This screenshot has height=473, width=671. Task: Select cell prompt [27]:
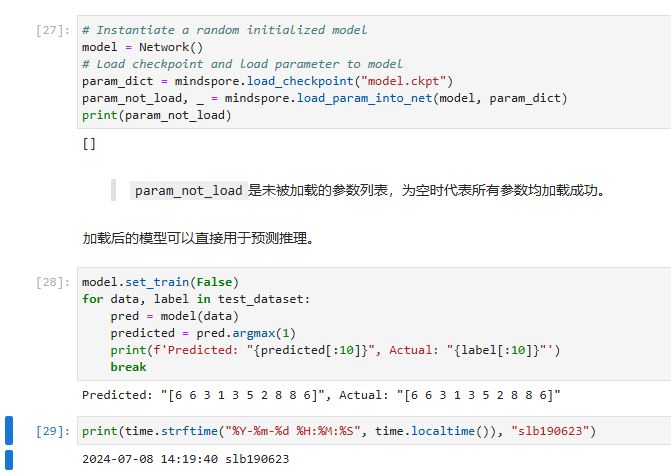[53, 30]
